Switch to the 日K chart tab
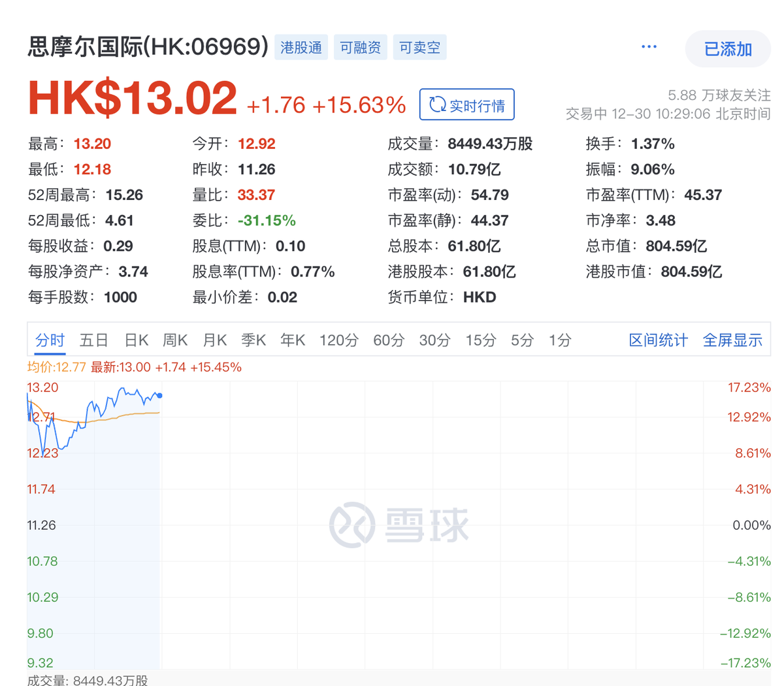This screenshot has height=686, width=784. tap(137, 340)
